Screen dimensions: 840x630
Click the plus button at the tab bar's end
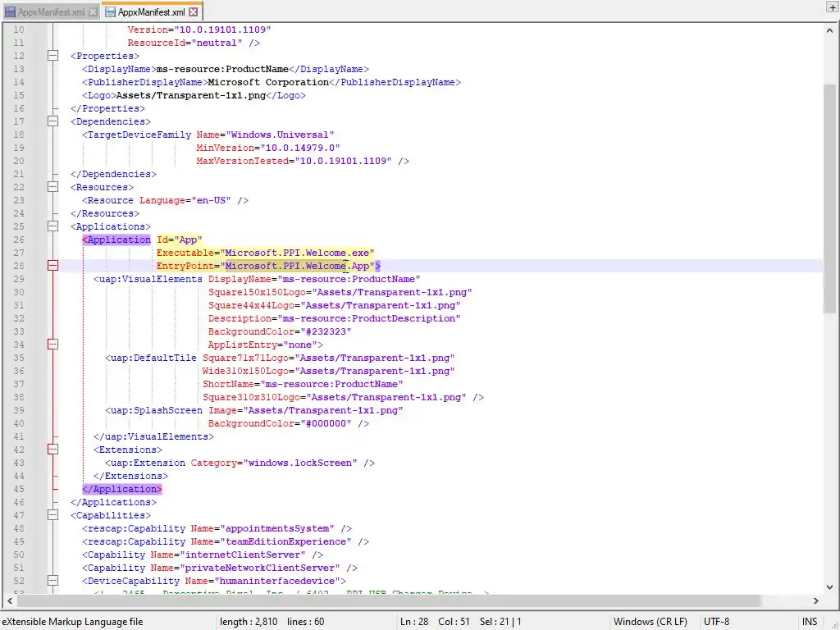pos(833,7)
